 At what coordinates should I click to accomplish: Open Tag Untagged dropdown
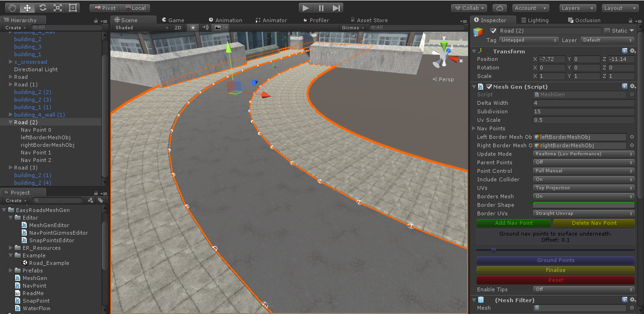click(x=529, y=40)
